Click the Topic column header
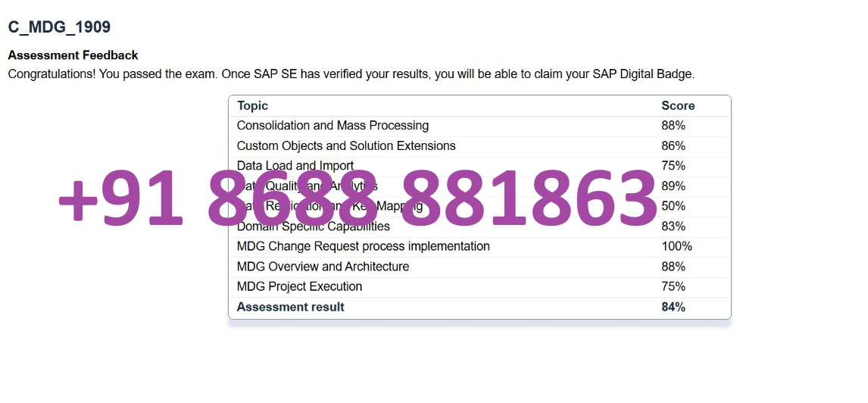Screen dimensions: 868x403 click(252, 106)
